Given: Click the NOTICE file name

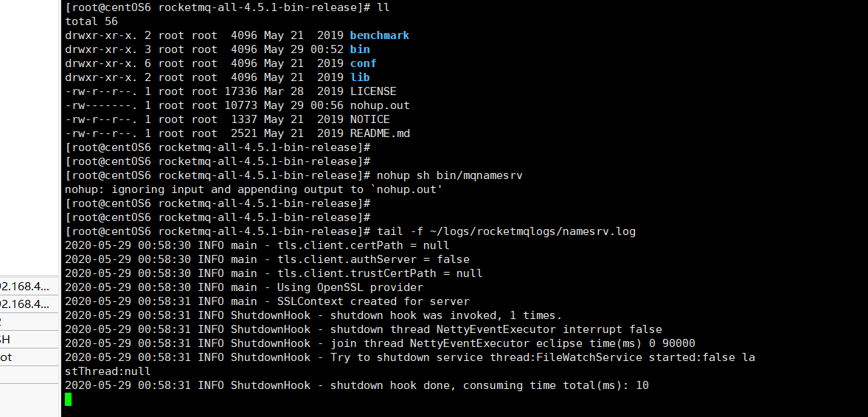Looking at the screenshot, I should click(x=369, y=119).
